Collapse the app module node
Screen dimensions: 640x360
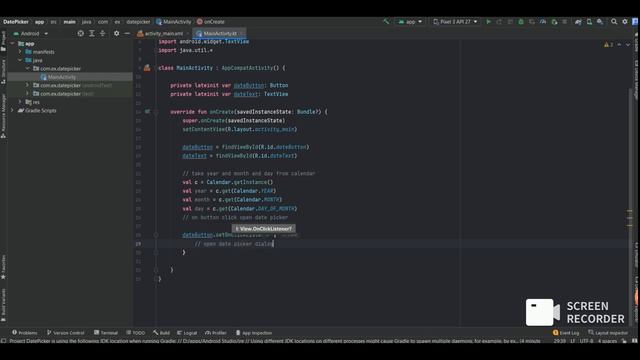coord(12,43)
